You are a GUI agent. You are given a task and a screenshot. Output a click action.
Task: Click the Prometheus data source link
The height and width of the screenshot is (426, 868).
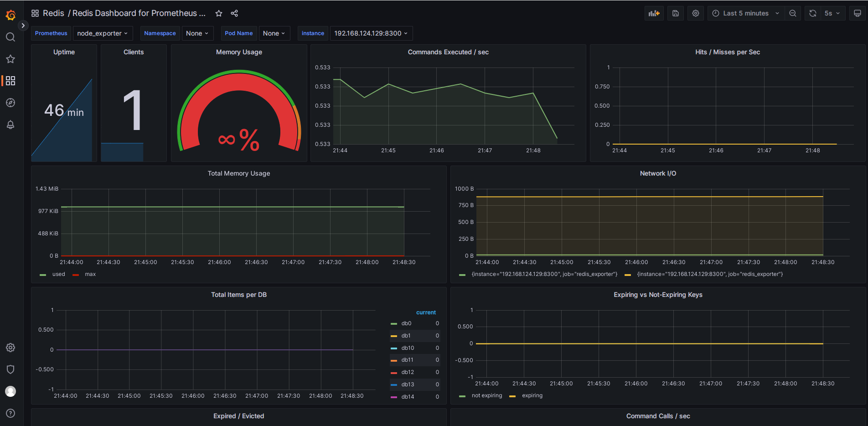[51, 33]
